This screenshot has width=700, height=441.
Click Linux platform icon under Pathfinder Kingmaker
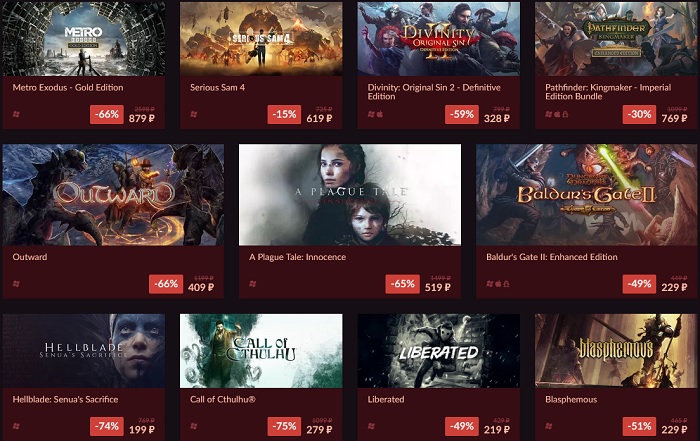(565, 114)
